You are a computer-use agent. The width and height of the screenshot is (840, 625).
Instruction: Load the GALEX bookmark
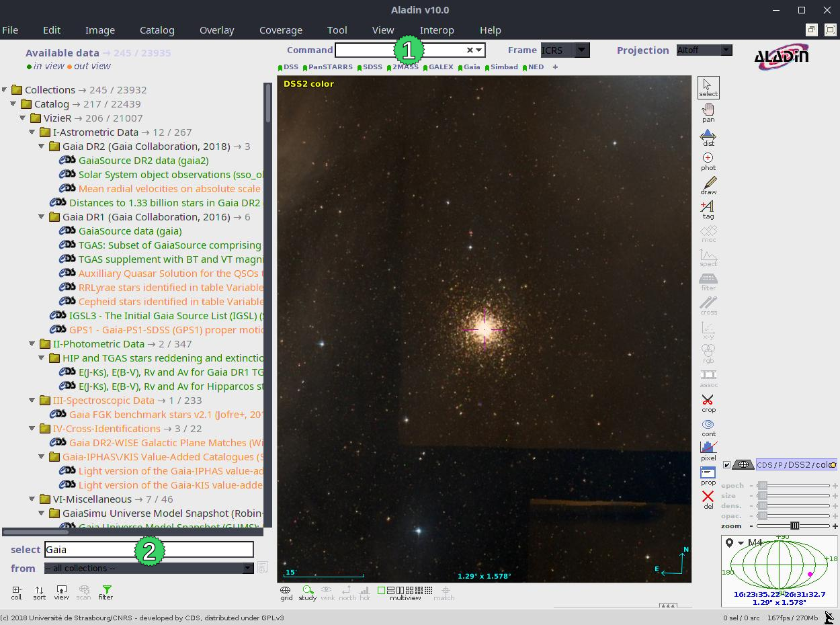[439, 67]
